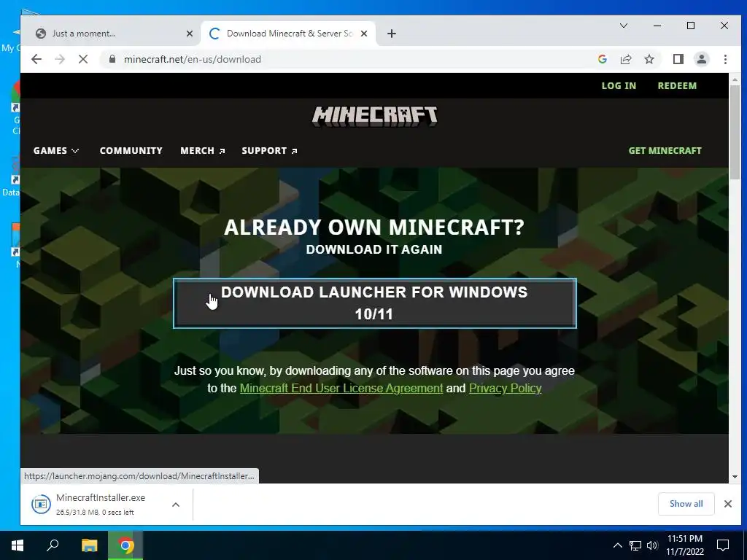The image size is (747, 560).
Task: Open the SUPPORT external link
Action: pyautogui.click(x=269, y=150)
